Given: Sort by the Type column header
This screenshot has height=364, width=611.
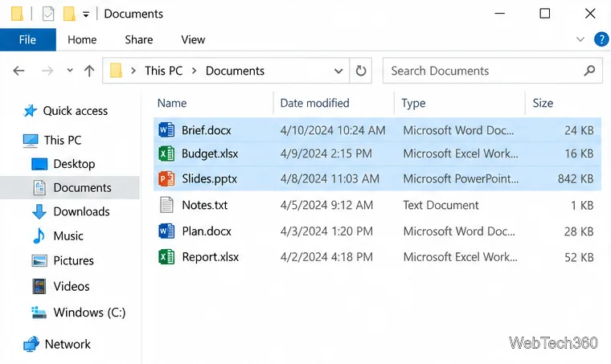Looking at the screenshot, I should (413, 103).
